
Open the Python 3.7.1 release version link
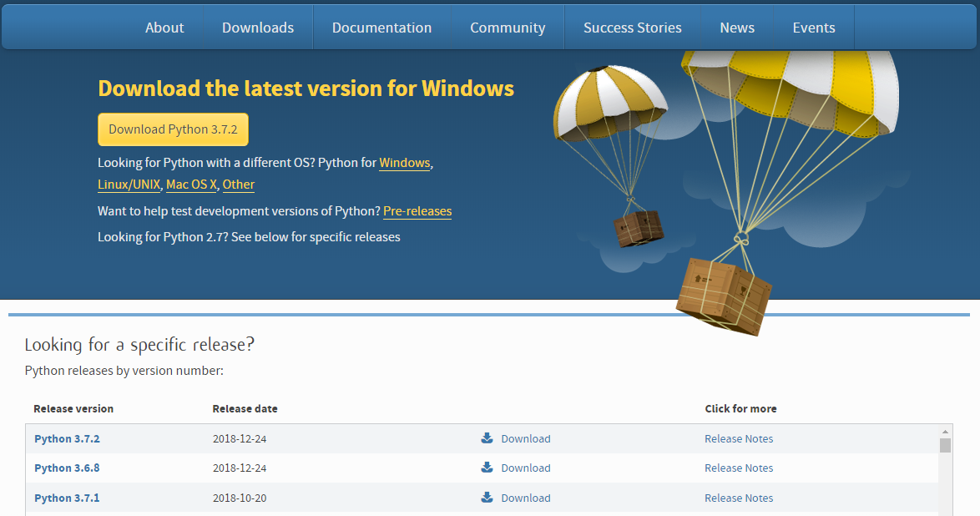click(67, 498)
